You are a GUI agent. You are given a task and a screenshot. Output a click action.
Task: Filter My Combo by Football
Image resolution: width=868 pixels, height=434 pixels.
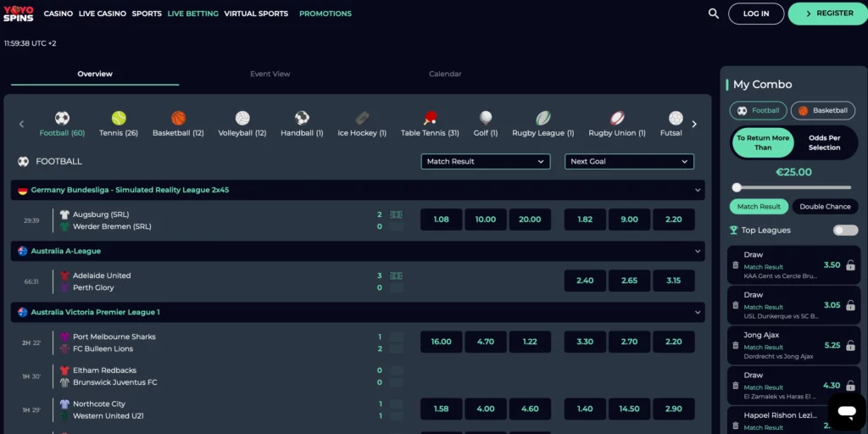(x=758, y=111)
